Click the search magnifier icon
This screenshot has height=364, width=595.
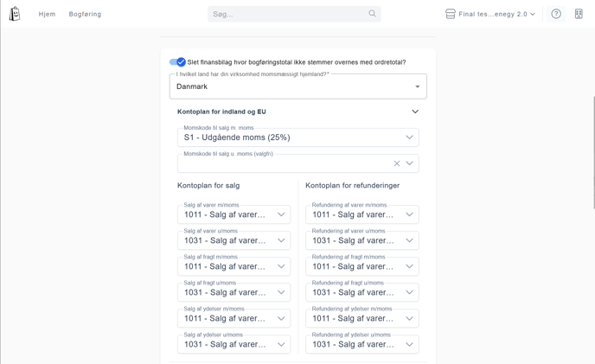pyautogui.click(x=372, y=14)
